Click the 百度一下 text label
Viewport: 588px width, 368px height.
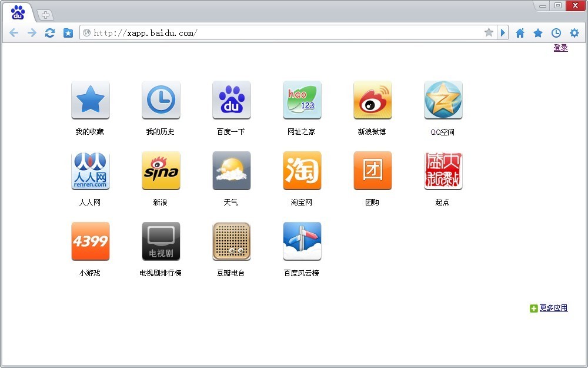230,132
